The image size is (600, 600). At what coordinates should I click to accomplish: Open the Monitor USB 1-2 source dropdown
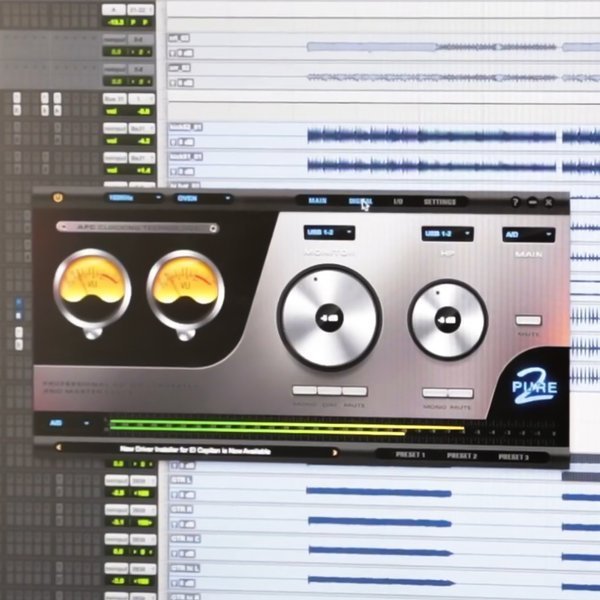[329, 233]
